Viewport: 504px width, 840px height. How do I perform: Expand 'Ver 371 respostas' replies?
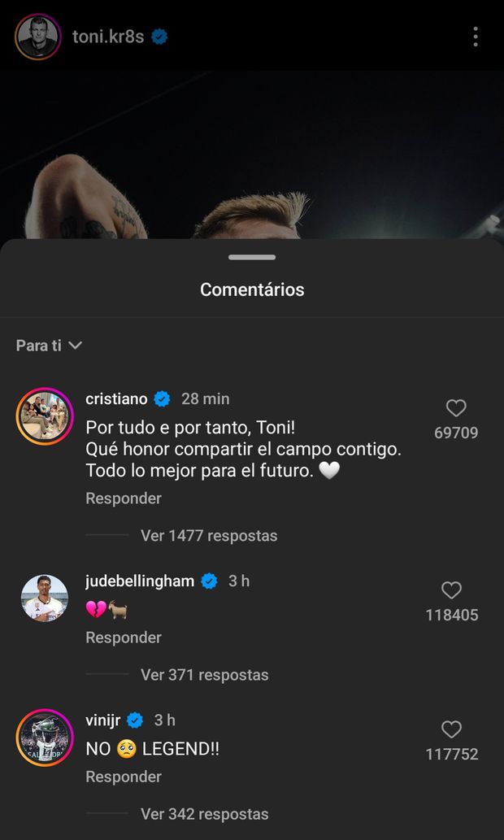point(204,675)
